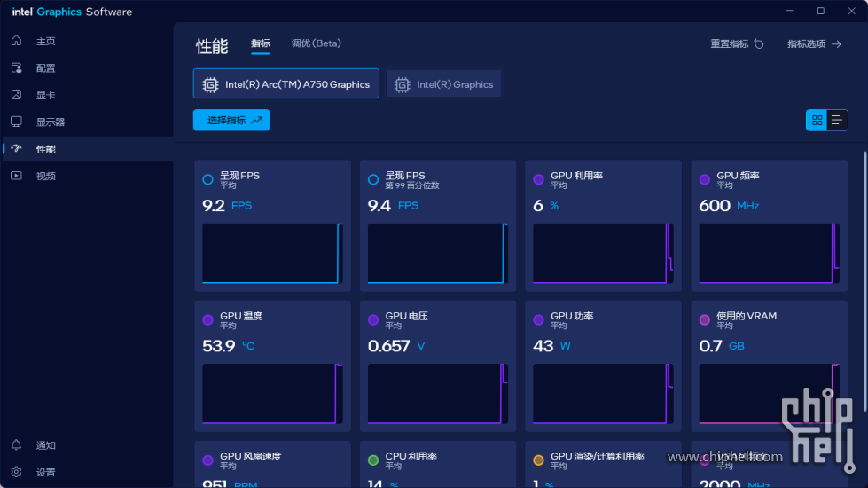The height and width of the screenshot is (488, 868).
Task: Click the 53.9 °C value
Action: [x=228, y=346]
